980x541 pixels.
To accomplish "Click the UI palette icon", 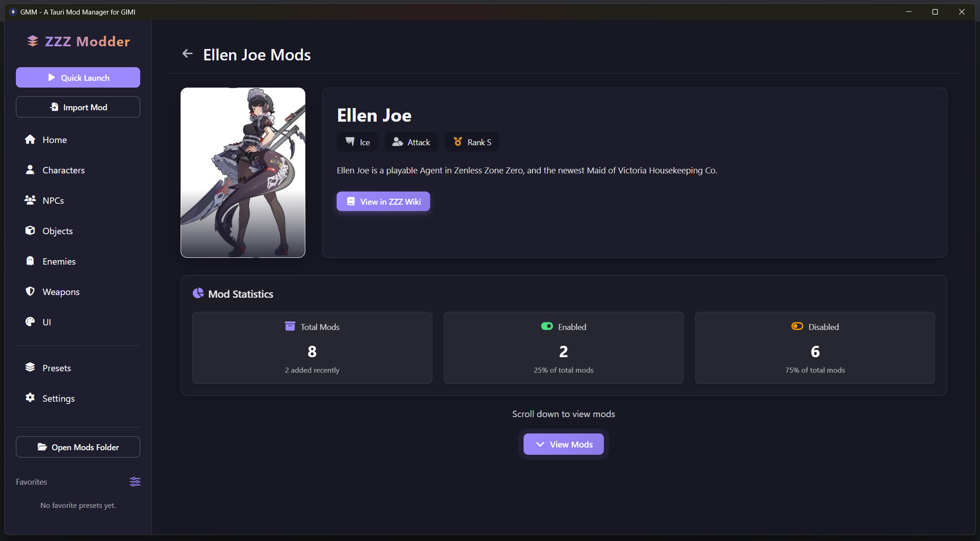I will (30, 322).
